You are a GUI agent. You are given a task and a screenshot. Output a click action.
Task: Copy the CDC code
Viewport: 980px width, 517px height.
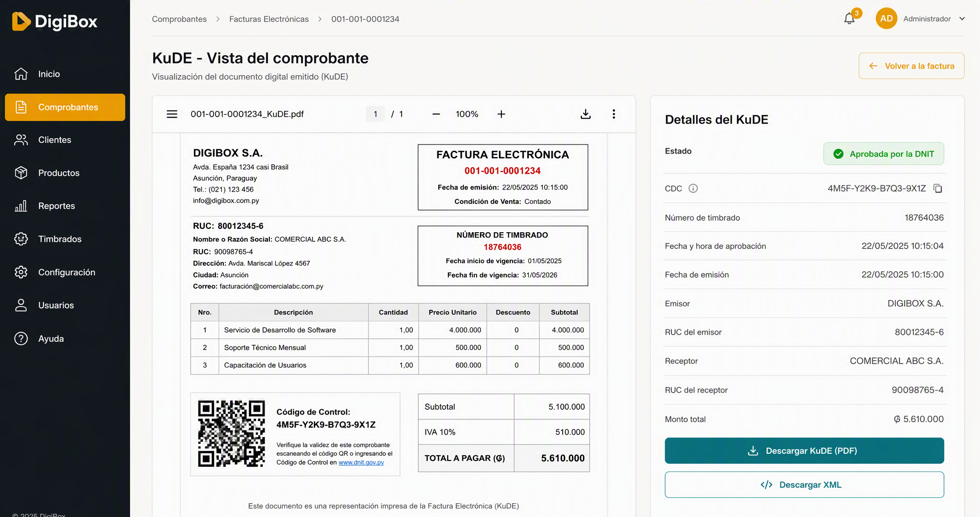938,189
